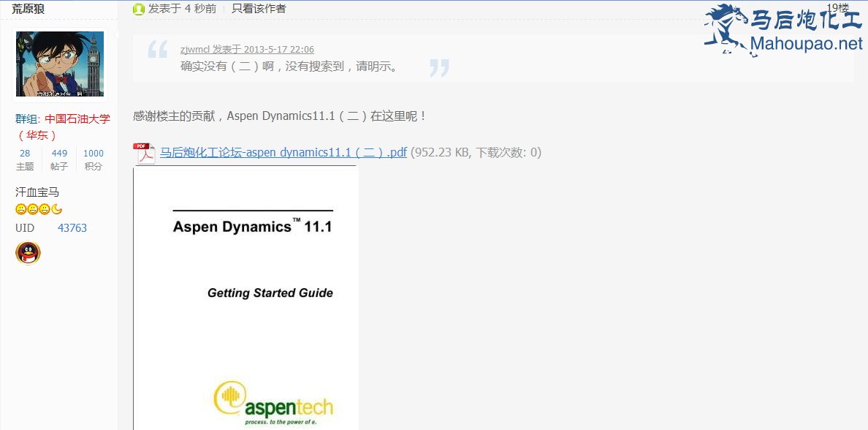Viewport: 868px width, 430px height.
Task: Open the quoted zjwmcl post link
Action: point(247,50)
